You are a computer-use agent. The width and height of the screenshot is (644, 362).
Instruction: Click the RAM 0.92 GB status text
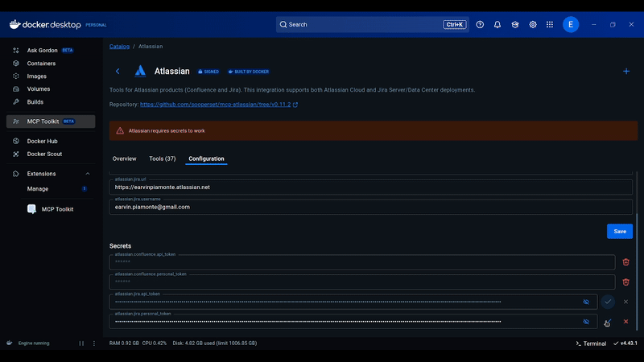(124, 343)
